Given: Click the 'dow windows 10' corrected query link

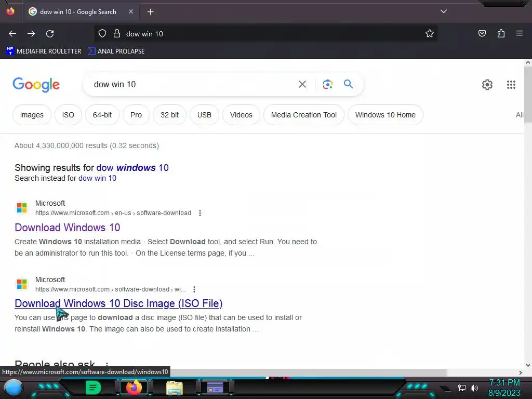Looking at the screenshot, I should tap(132, 168).
